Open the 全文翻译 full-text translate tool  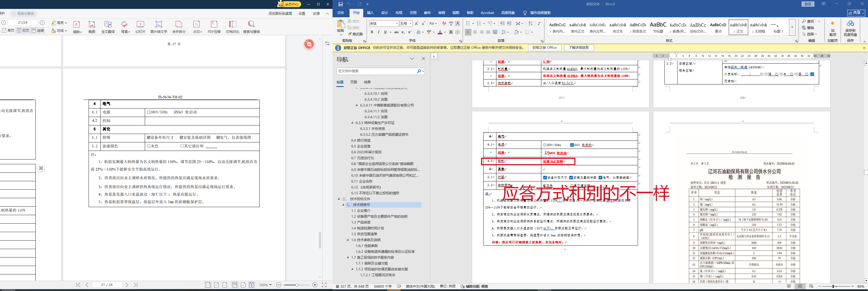point(108,26)
